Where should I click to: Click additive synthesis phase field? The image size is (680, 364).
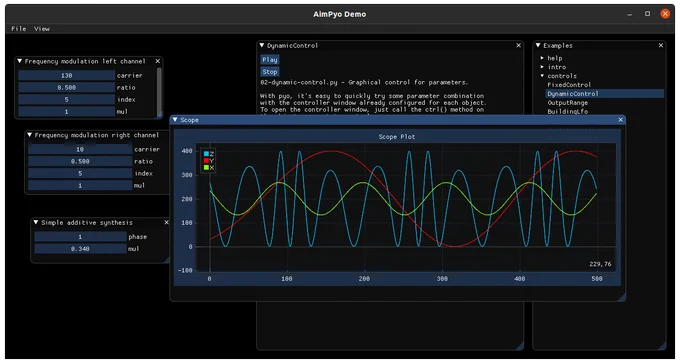80,237
